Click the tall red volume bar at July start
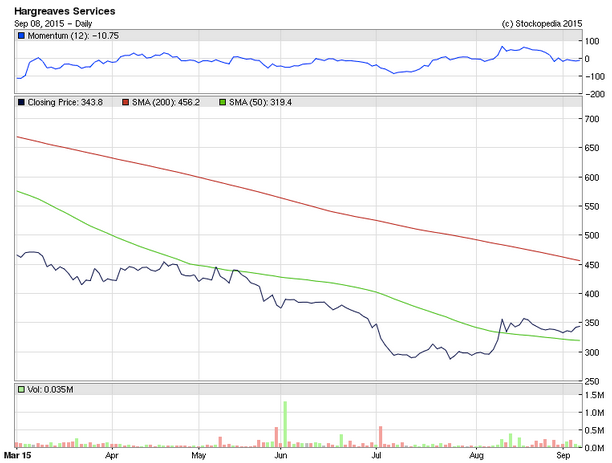Viewport: 612px width, 463px height. pyautogui.click(x=381, y=437)
